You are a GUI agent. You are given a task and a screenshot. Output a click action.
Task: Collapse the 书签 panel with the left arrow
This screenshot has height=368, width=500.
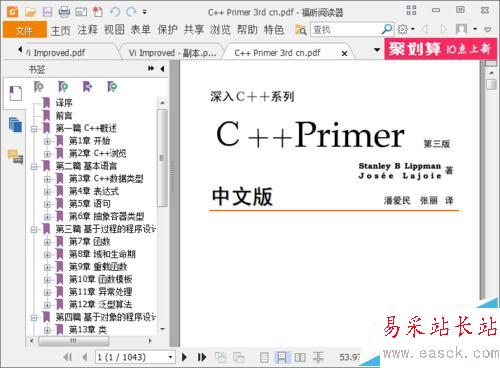coord(162,69)
